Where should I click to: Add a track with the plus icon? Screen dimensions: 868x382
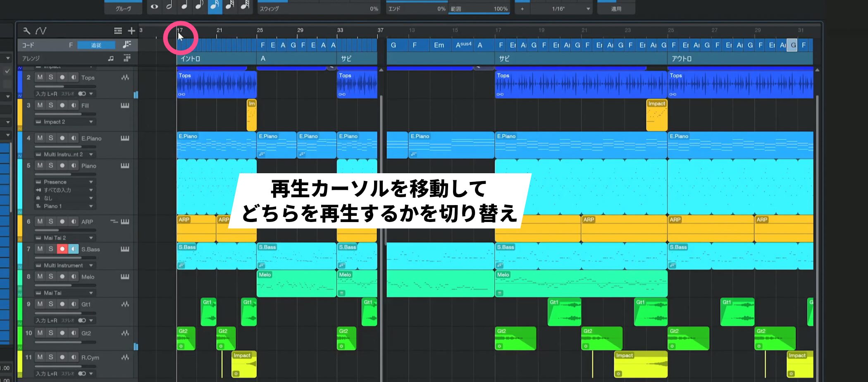131,31
